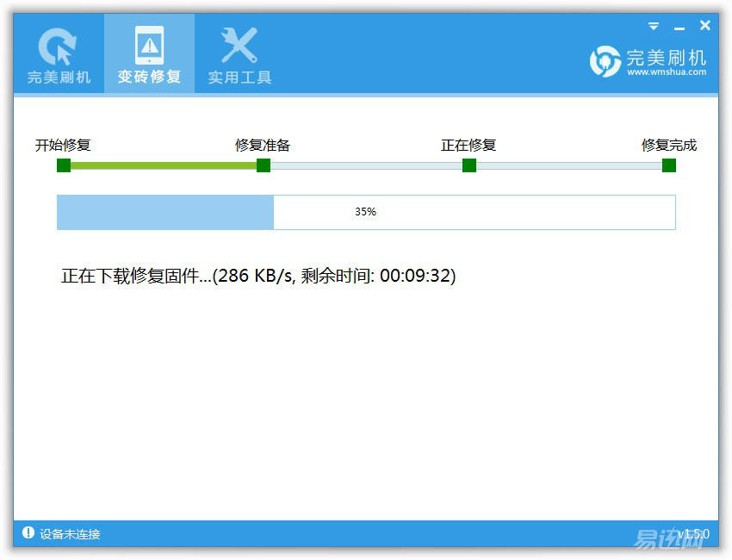Click the 正在修复 step label
This screenshot has width=732, height=560.
pos(468,146)
